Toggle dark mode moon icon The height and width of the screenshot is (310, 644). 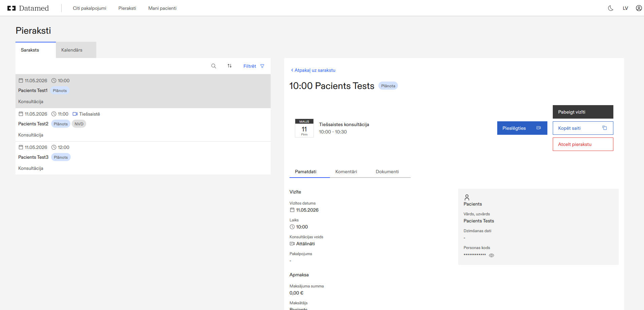611,8
